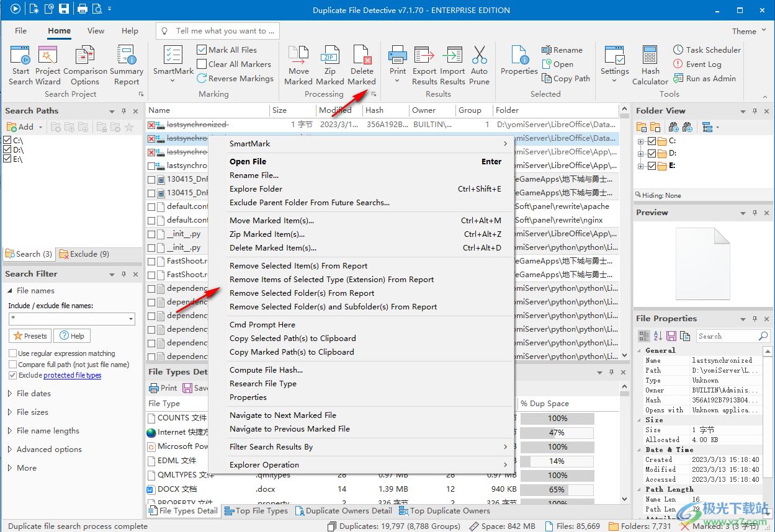This screenshot has height=532, width=775.
Task: Expand the Advanced options section
Action: point(11,450)
